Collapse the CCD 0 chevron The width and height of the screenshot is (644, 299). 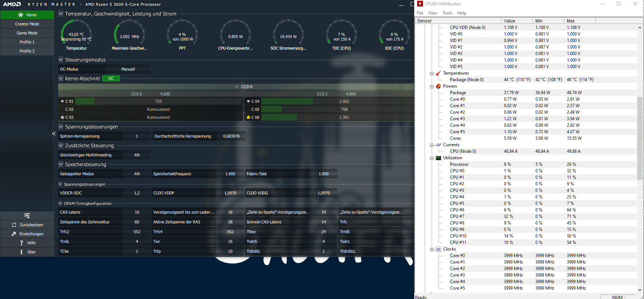point(237,87)
